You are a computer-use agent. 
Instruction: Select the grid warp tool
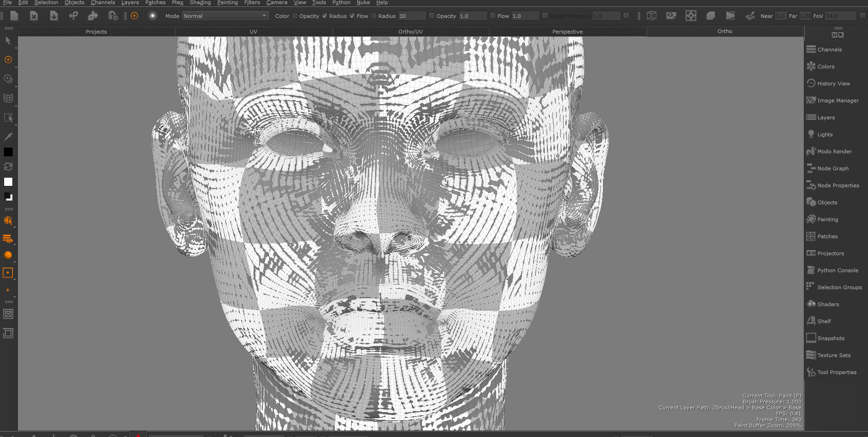pyautogui.click(x=8, y=98)
